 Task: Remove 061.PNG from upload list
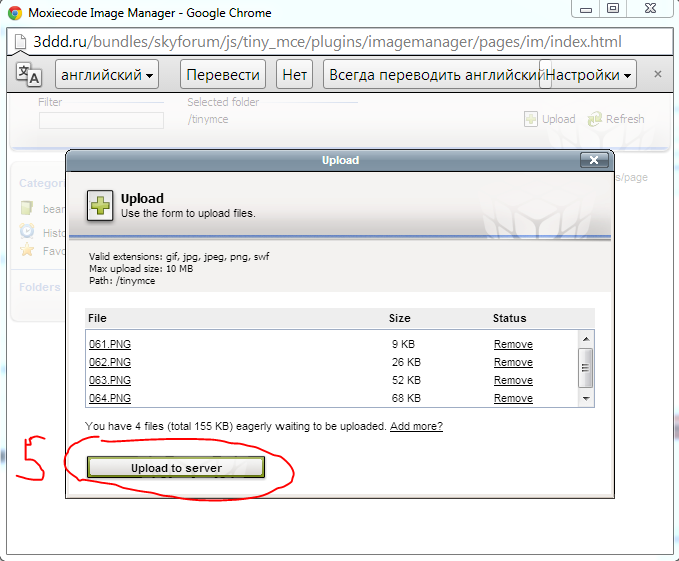pyautogui.click(x=513, y=344)
